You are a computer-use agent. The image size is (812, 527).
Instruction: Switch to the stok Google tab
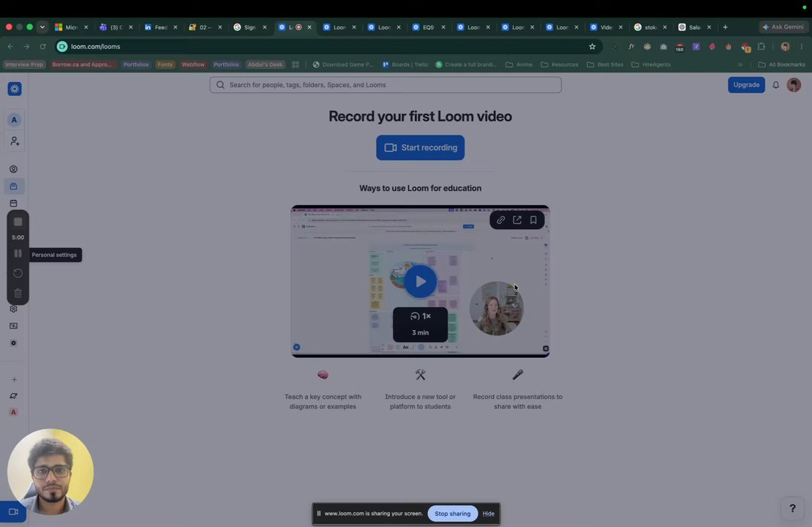point(651,27)
